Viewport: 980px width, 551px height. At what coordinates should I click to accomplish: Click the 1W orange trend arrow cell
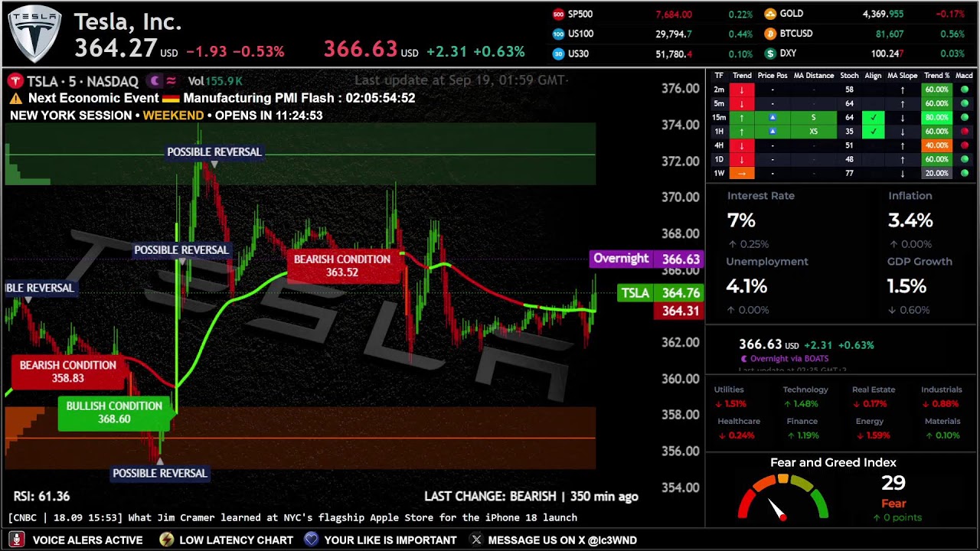point(741,173)
